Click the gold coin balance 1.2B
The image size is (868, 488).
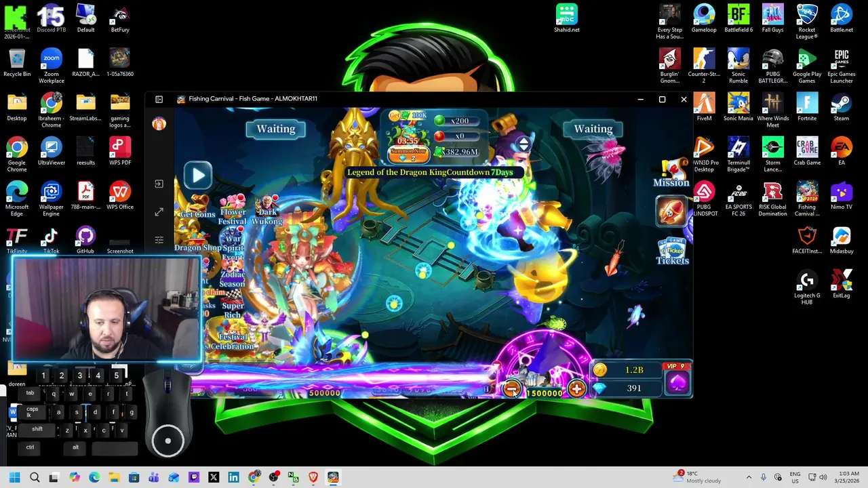click(x=626, y=370)
